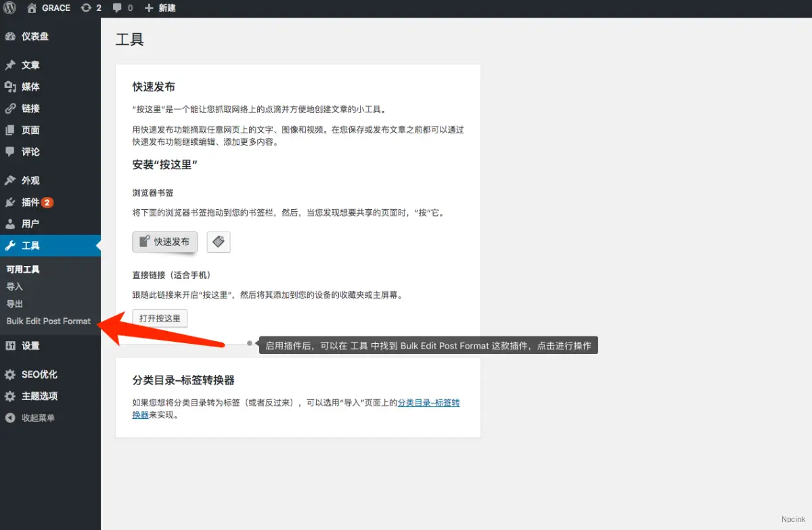Open the 外观 appearance menu
The width and height of the screenshot is (812, 530).
pos(30,181)
